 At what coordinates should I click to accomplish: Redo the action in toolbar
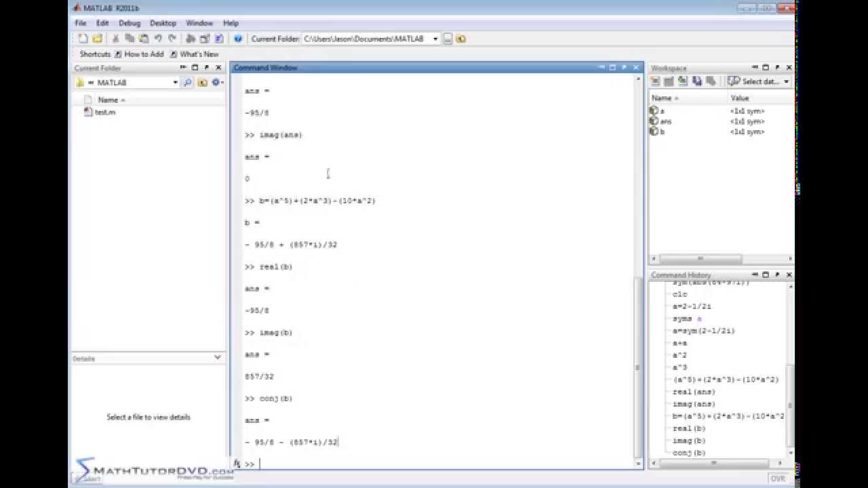click(x=172, y=39)
